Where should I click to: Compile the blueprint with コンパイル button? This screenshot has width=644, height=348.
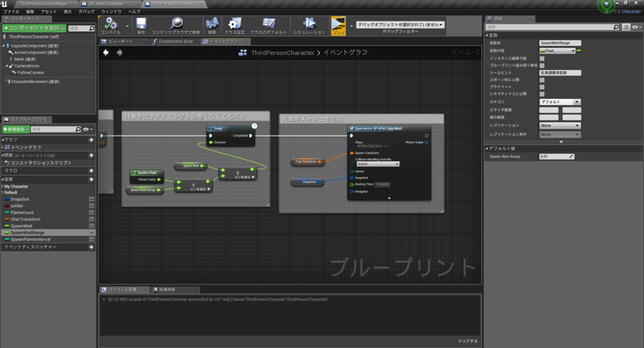[111, 26]
